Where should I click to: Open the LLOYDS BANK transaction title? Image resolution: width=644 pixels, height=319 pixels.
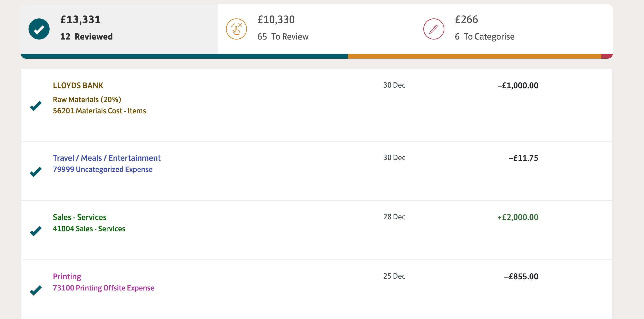(x=78, y=86)
